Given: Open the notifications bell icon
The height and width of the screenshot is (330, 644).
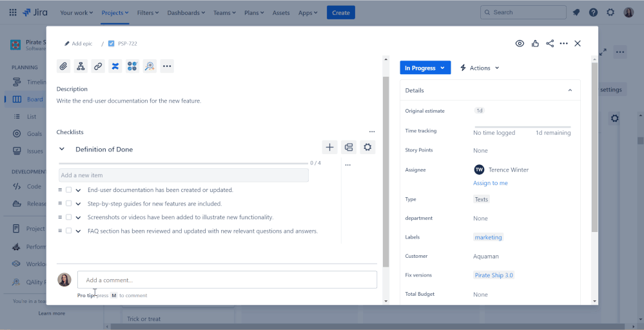Looking at the screenshot, I should [x=576, y=12].
